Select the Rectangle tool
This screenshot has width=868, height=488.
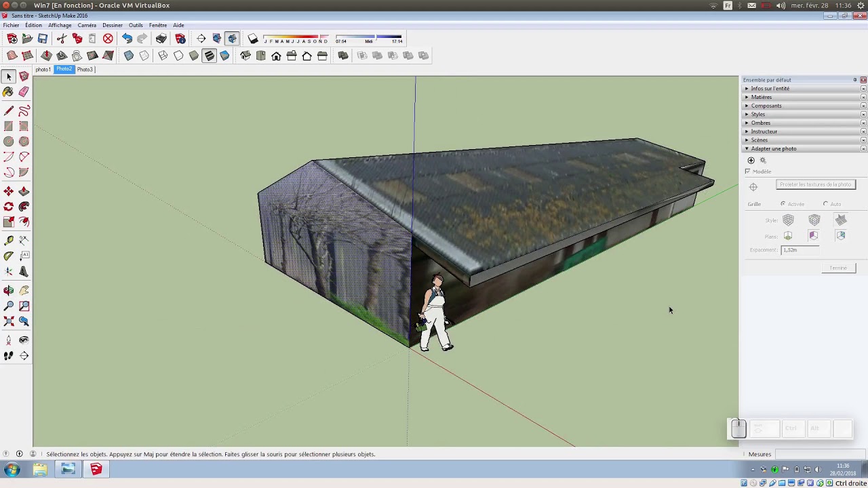coord(8,126)
